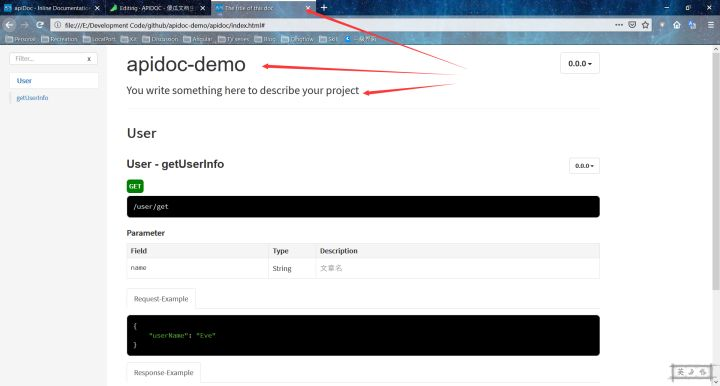This screenshot has width=720, height=386.
Task: Click the scrollbar up arrow
Action: pos(716,49)
